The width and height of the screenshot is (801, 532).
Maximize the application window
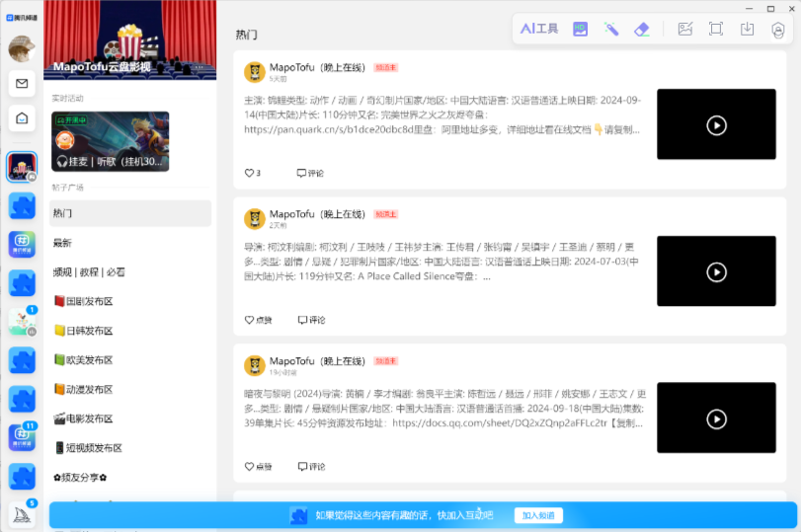770,9
